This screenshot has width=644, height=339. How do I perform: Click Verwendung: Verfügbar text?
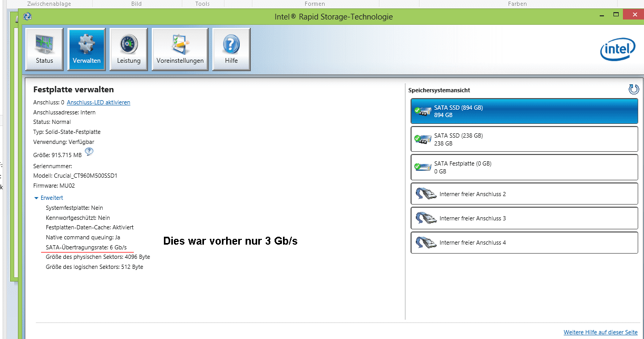click(x=64, y=142)
